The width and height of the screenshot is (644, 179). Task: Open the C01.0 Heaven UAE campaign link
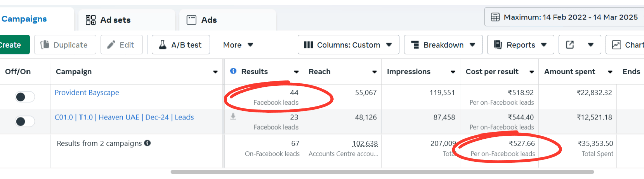124,117
